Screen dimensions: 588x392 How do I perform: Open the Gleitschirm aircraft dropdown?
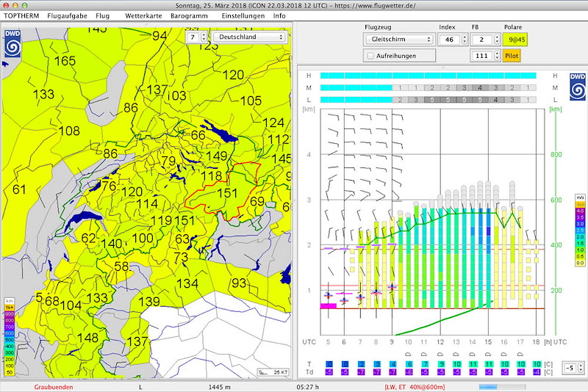(398, 40)
